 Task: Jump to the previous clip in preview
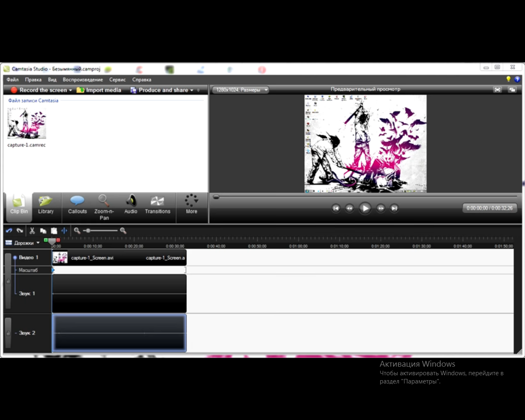336,208
